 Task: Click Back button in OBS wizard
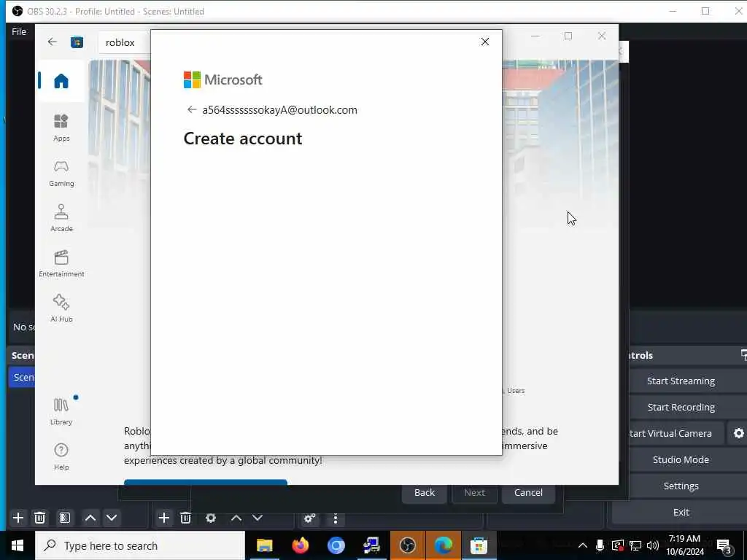(424, 492)
